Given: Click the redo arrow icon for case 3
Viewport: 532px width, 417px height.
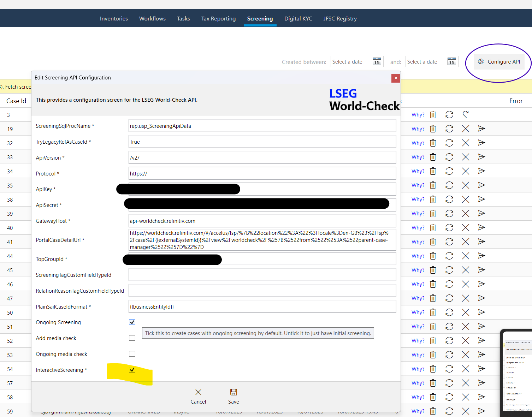Looking at the screenshot, I should click(x=466, y=114).
